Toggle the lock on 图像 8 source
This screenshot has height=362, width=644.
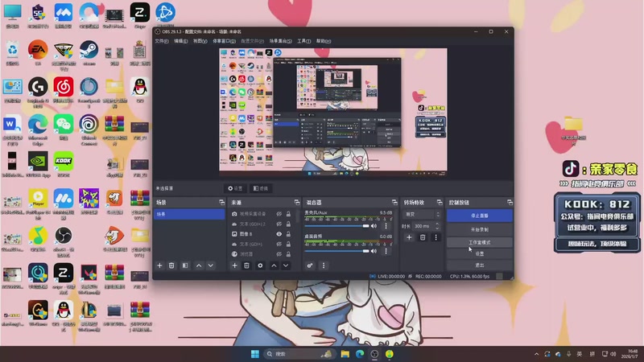click(x=288, y=234)
